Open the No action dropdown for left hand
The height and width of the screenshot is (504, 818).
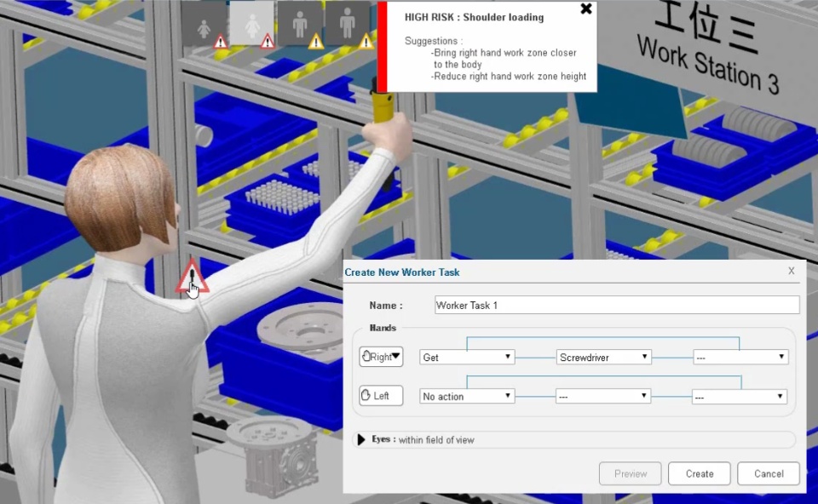coord(467,396)
